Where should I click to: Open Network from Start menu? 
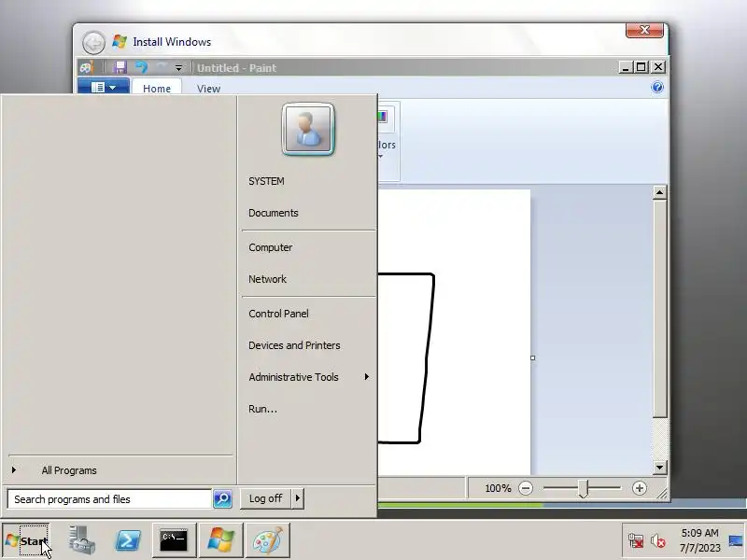pyautogui.click(x=268, y=279)
